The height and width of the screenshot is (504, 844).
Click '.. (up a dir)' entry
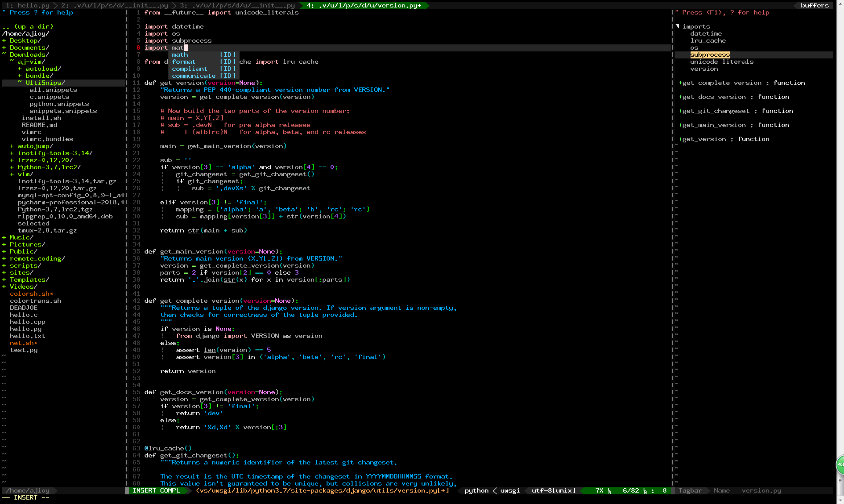coord(27,26)
